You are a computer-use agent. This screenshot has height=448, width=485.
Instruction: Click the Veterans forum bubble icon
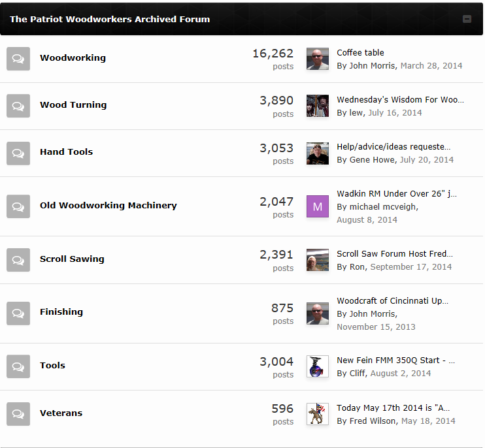click(18, 414)
